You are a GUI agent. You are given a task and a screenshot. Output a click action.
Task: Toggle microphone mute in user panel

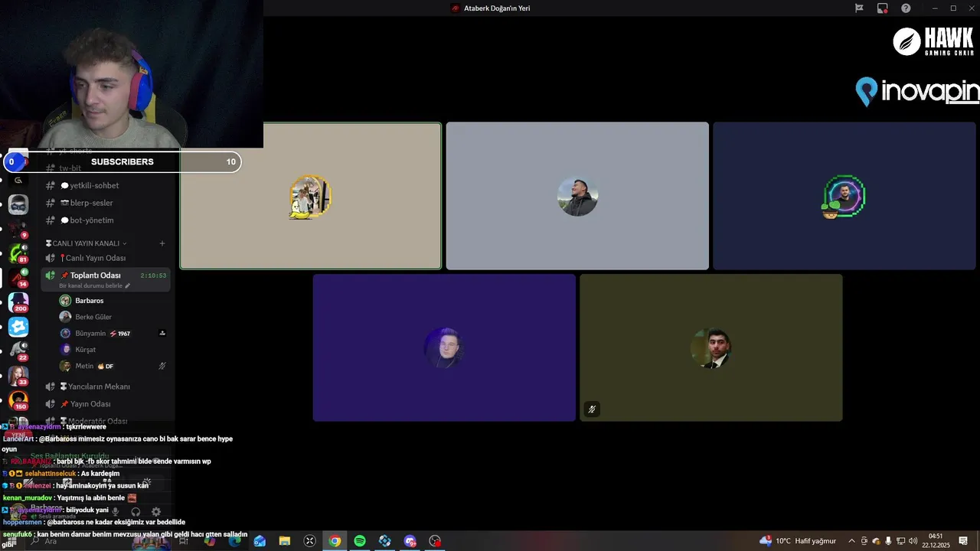click(116, 511)
